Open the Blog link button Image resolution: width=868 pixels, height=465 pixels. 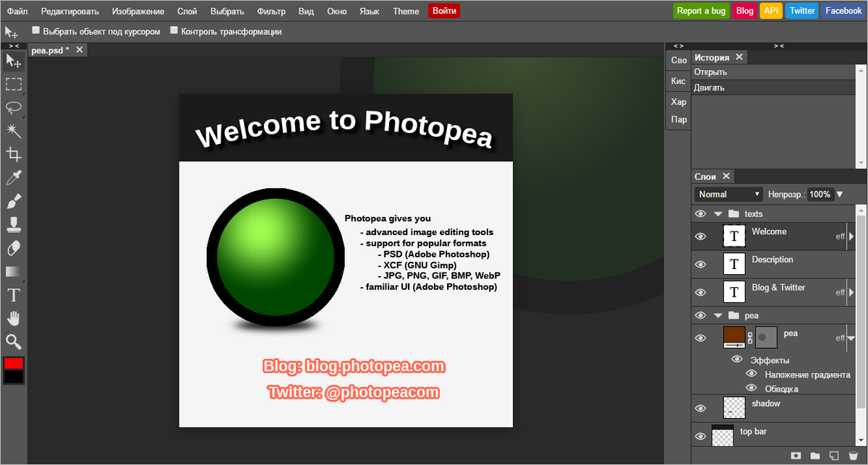[745, 11]
